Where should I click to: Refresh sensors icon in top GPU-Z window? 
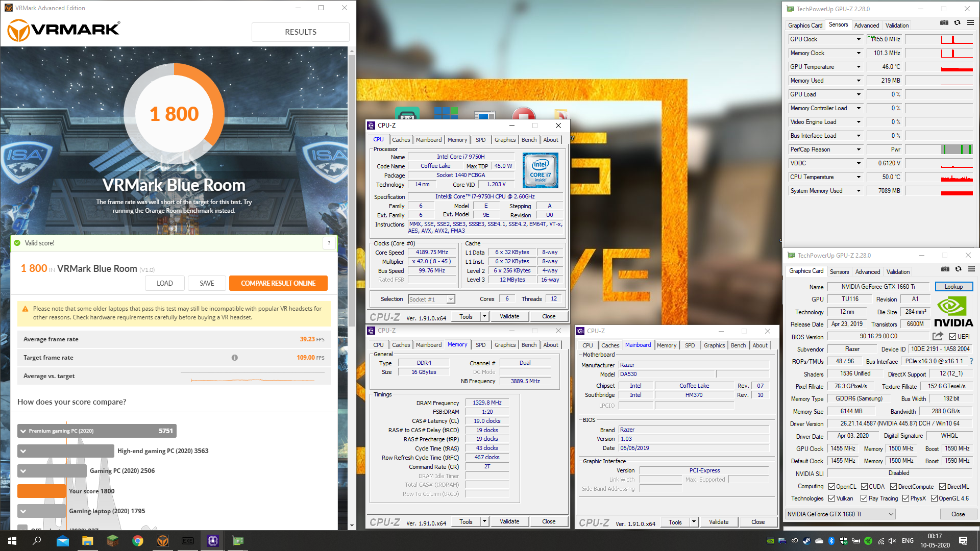957,23
